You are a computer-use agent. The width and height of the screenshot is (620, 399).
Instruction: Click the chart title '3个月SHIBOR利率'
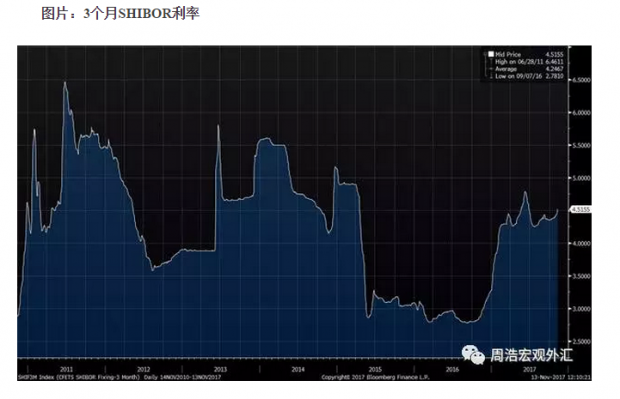pos(142,13)
